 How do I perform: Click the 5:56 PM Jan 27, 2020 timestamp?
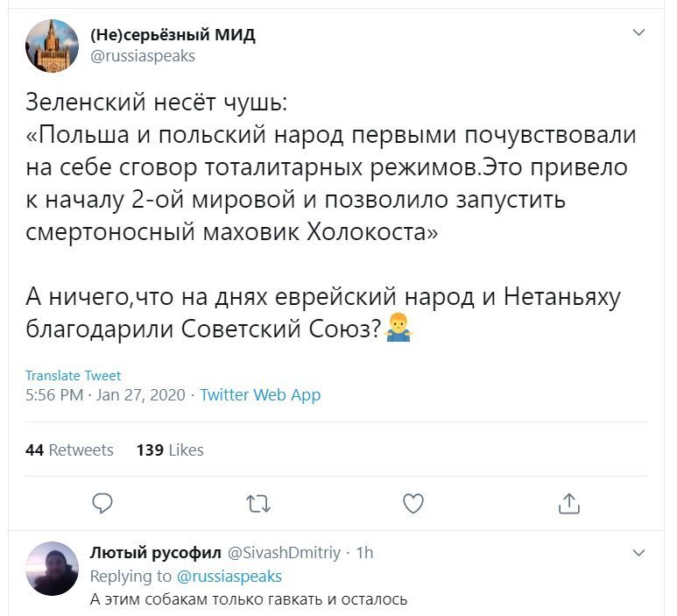click(105, 395)
